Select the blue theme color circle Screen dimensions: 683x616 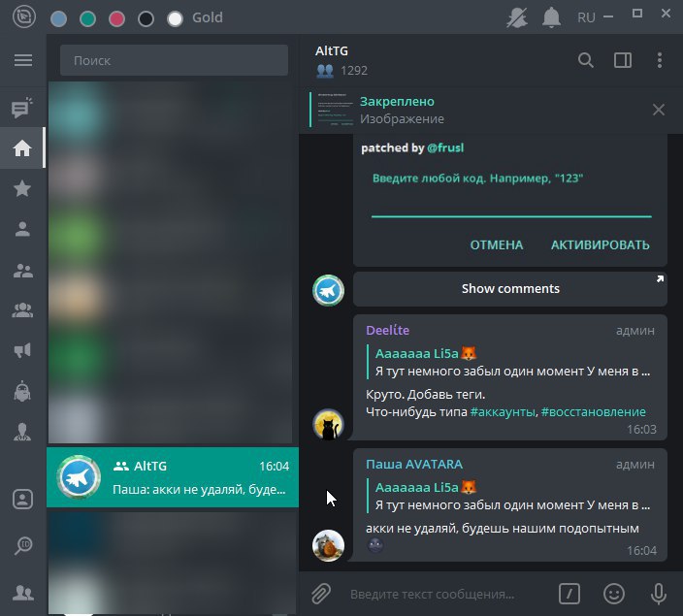pyautogui.click(x=59, y=18)
